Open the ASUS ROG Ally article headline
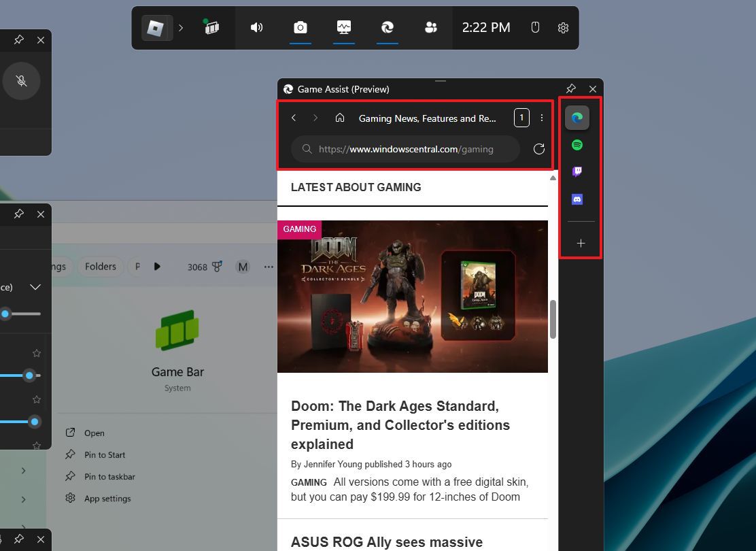Image resolution: width=756 pixels, height=551 pixels. click(x=387, y=542)
